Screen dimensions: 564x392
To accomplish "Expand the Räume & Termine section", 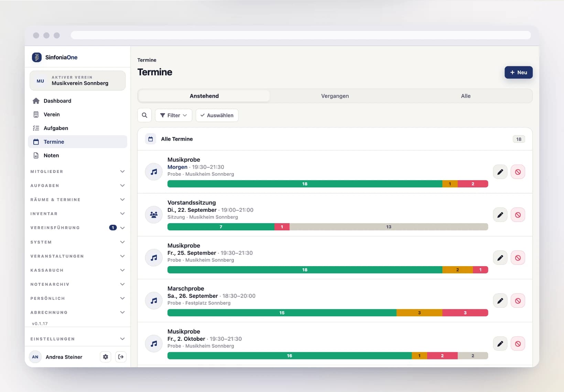I will coord(78,199).
